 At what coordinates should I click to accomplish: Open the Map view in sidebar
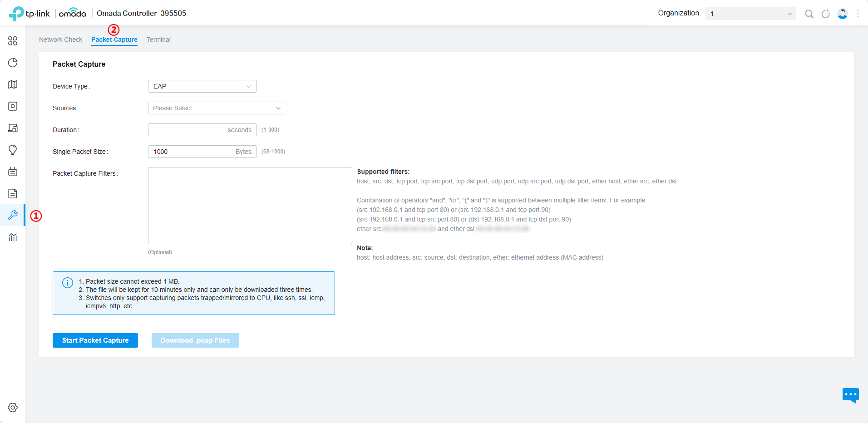[x=13, y=84]
